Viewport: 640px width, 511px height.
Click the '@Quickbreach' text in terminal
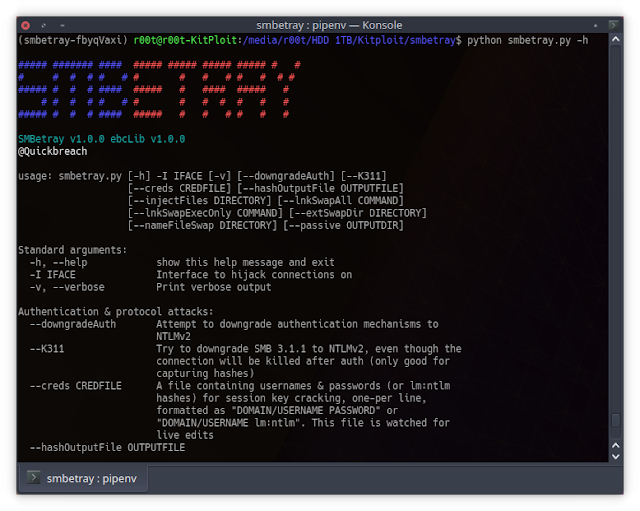pos(53,151)
